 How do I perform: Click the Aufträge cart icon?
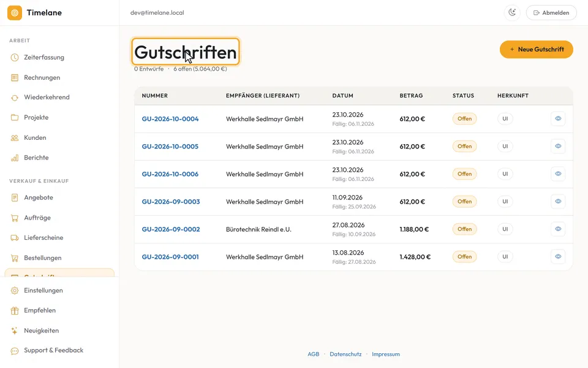(15, 218)
